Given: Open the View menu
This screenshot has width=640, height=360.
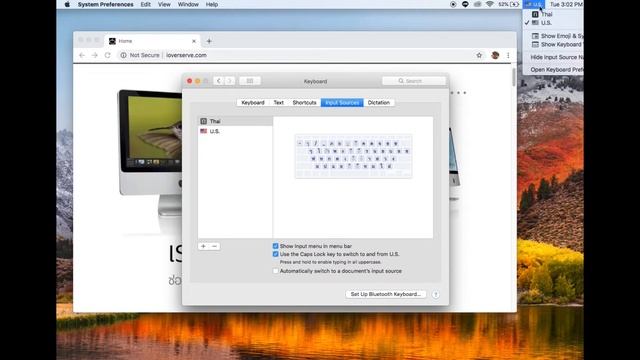Looking at the screenshot, I should click(164, 4).
